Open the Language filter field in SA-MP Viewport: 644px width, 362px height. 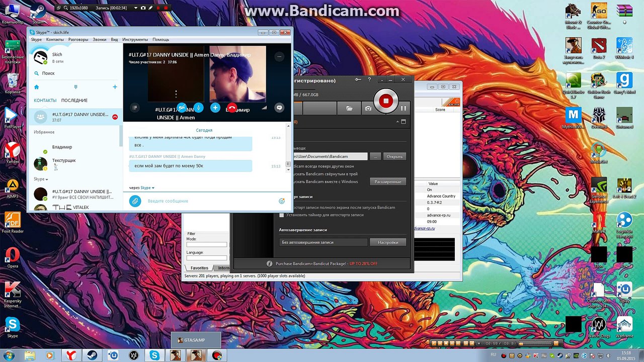207,258
